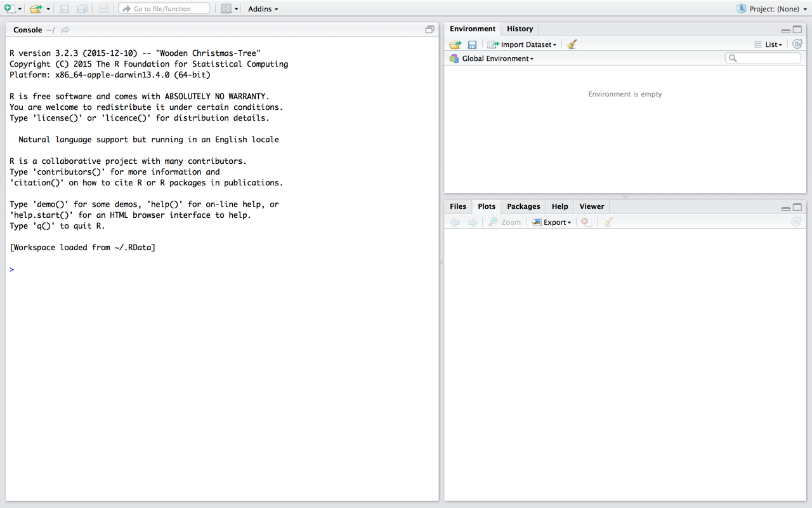Open the Help tab
This screenshot has width=812, height=508.
pos(560,206)
